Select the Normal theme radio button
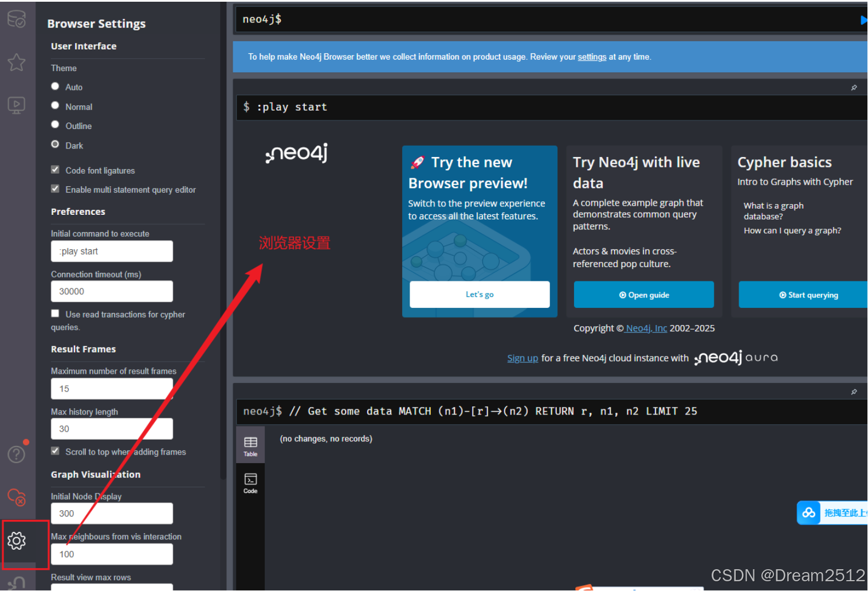The image size is (868, 591). click(x=55, y=105)
